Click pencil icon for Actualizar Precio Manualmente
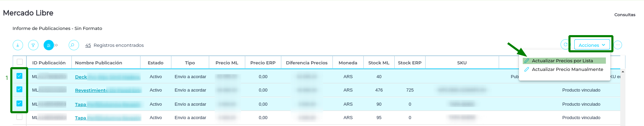644x126 pixels. [x=527, y=69]
